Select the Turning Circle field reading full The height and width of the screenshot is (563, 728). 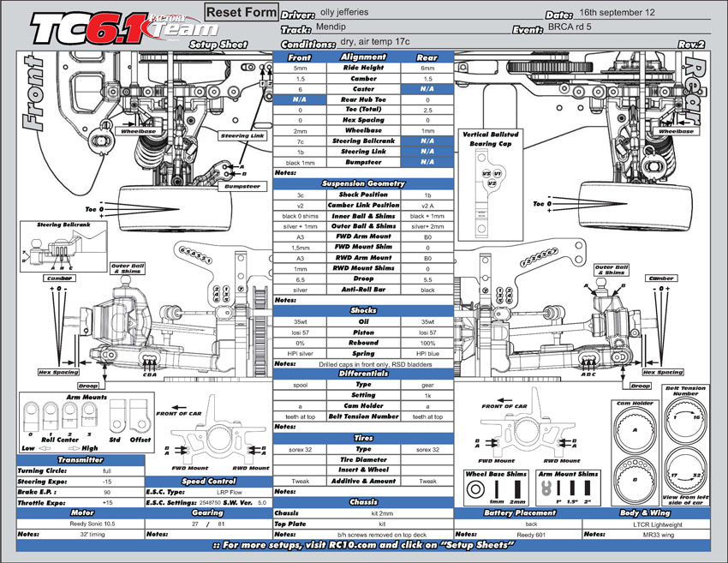[x=107, y=471]
